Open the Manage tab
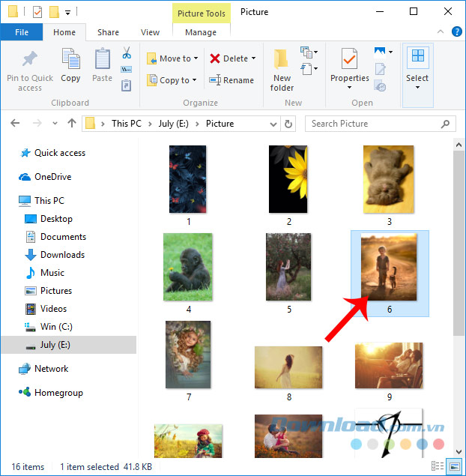Viewport: 466px width, 476px height. 201,32
